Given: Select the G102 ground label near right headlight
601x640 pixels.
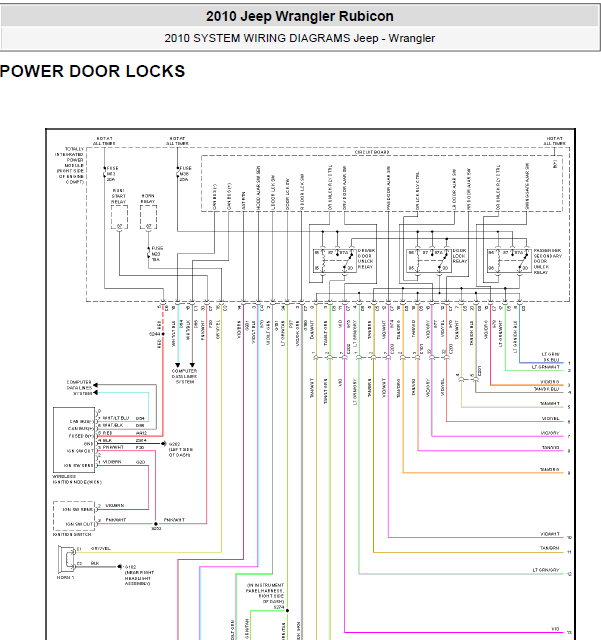Looking at the screenshot, I should [x=138, y=576].
